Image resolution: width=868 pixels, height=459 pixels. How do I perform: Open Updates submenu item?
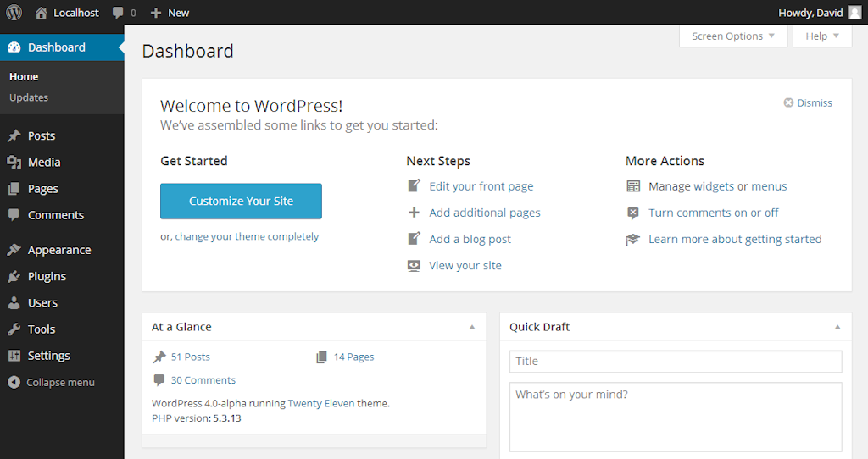click(29, 97)
